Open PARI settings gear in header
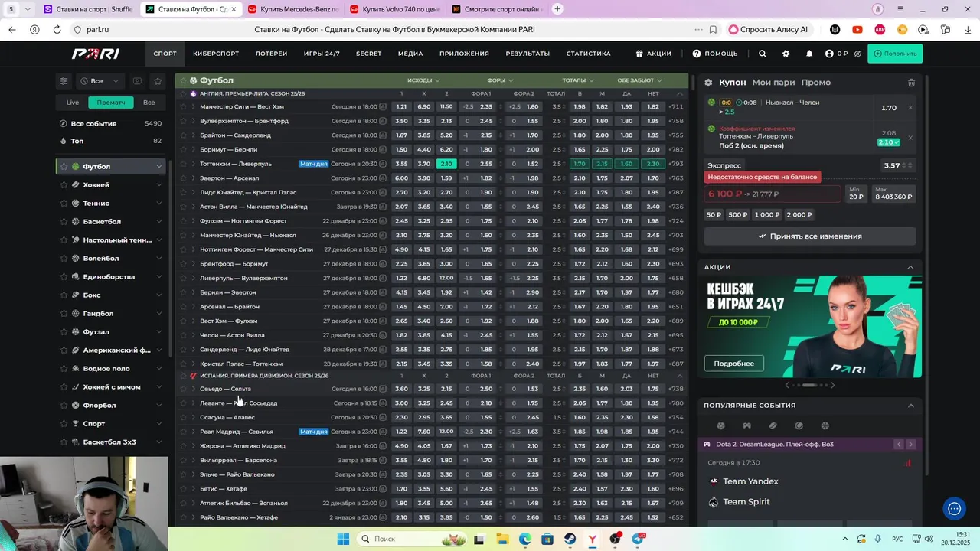Image resolution: width=980 pixels, height=551 pixels. (786, 54)
